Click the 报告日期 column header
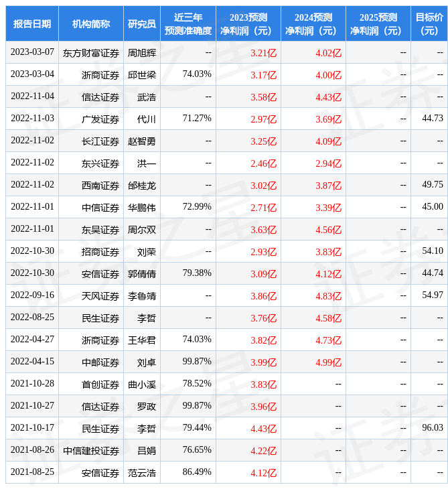The width and height of the screenshot is (448, 489). coord(32,23)
